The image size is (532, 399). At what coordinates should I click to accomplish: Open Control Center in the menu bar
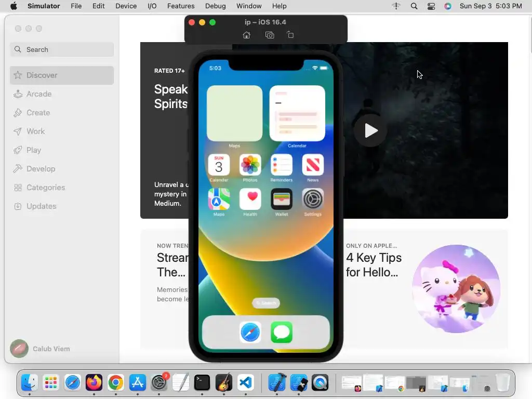431,6
